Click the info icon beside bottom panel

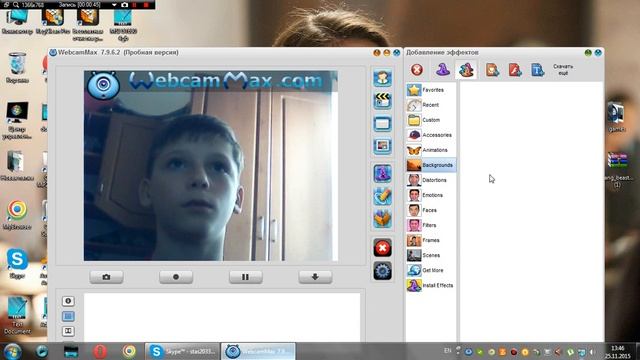68,301
